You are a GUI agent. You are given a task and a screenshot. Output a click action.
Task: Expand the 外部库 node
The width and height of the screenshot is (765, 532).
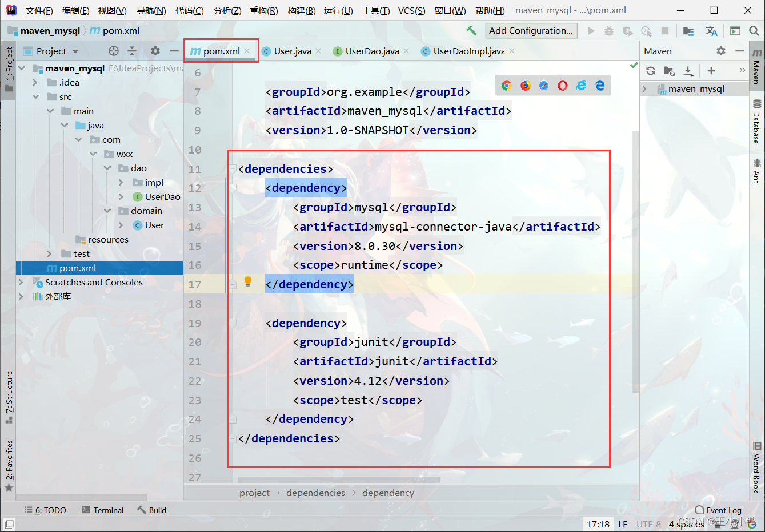coord(21,296)
